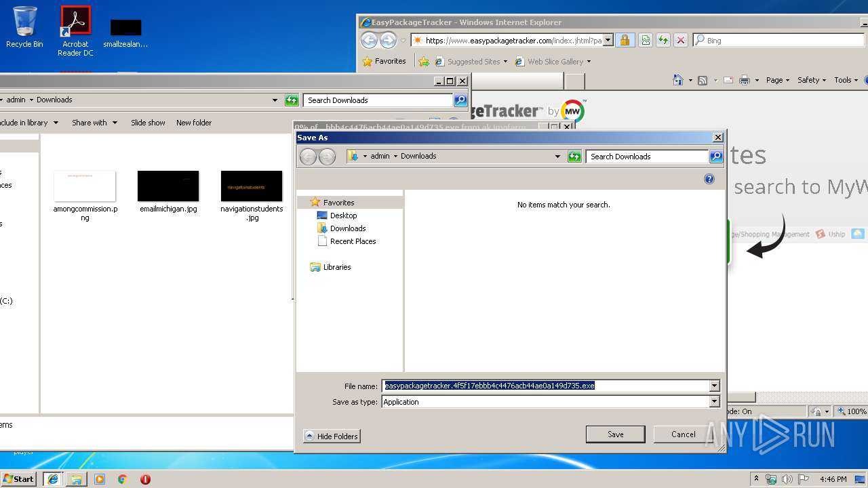
Task: Click the Cancel button
Action: point(683,434)
